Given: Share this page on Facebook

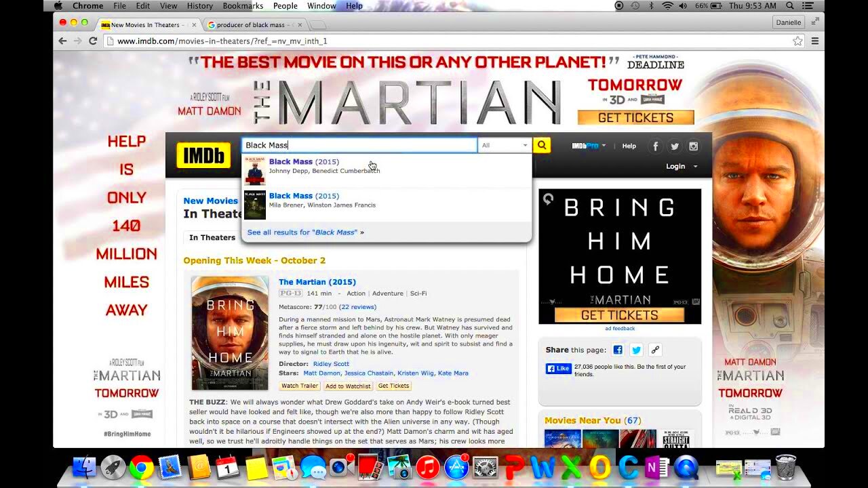Looking at the screenshot, I should click(x=618, y=350).
